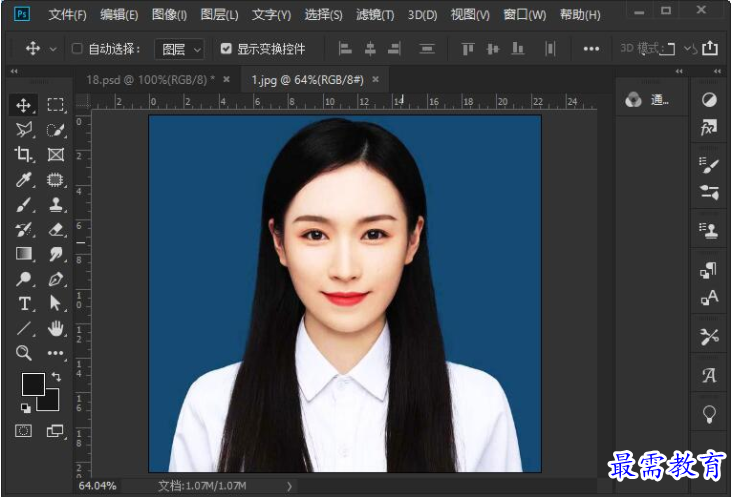Select the Spot Healing tool
This screenshot has width=732, height=497.
(56, 180)
